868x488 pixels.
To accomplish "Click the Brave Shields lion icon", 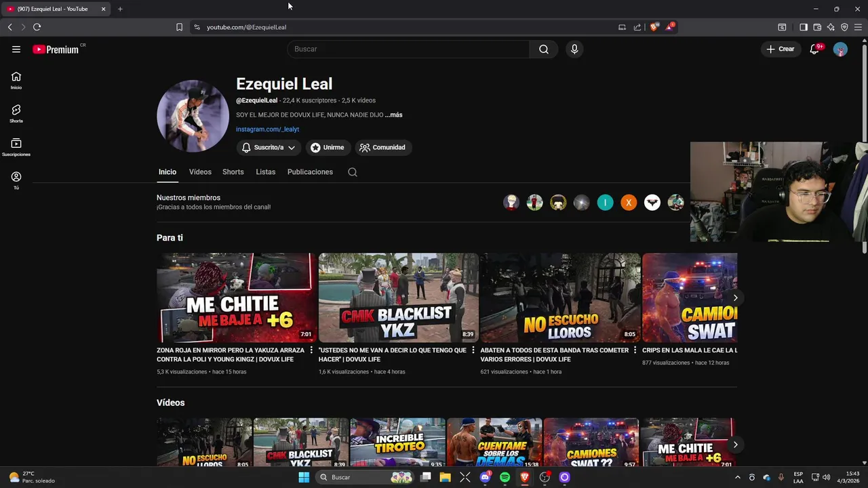I will [x=654, y=27].
